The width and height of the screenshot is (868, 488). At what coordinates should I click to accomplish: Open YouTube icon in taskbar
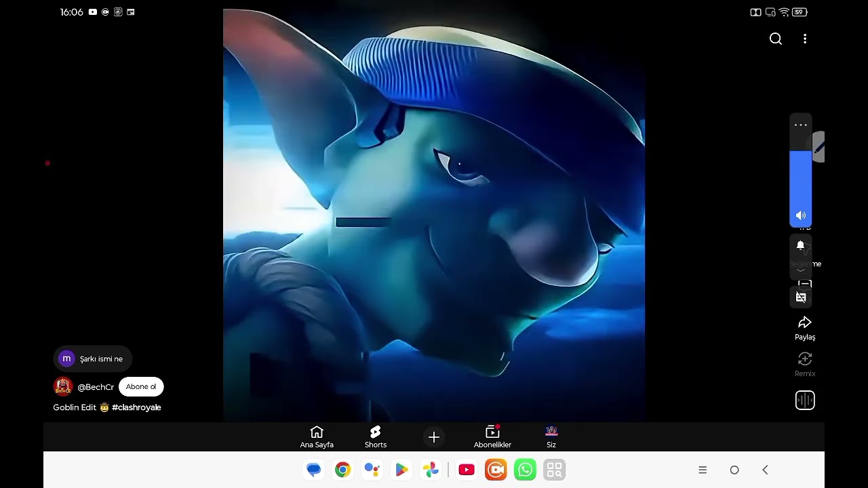pyautogui.click(x=467, y=470)
